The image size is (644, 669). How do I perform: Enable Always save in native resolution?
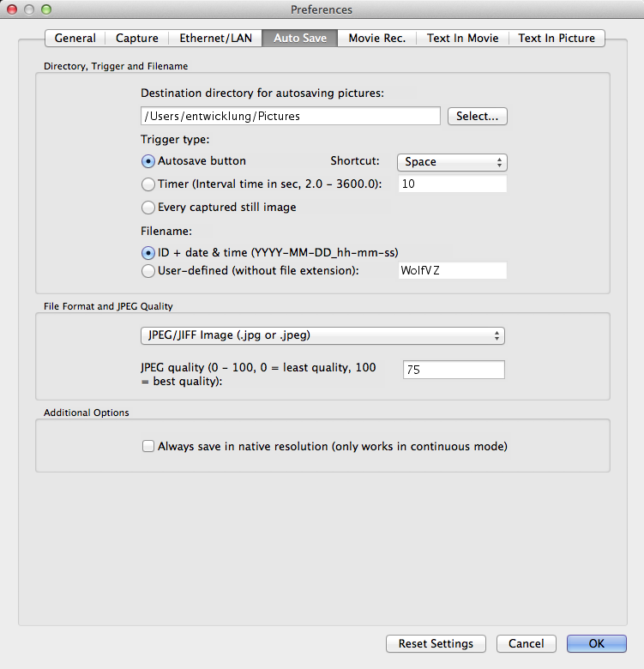click(148, 447)
